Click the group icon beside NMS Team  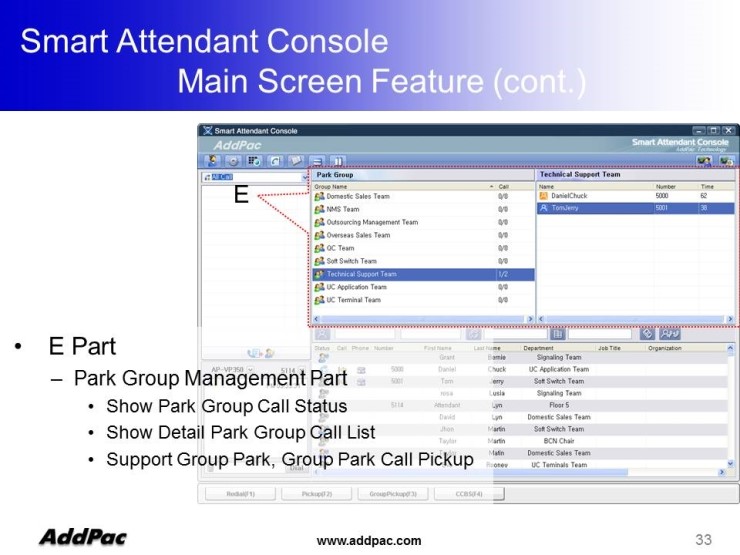(320, 209)
